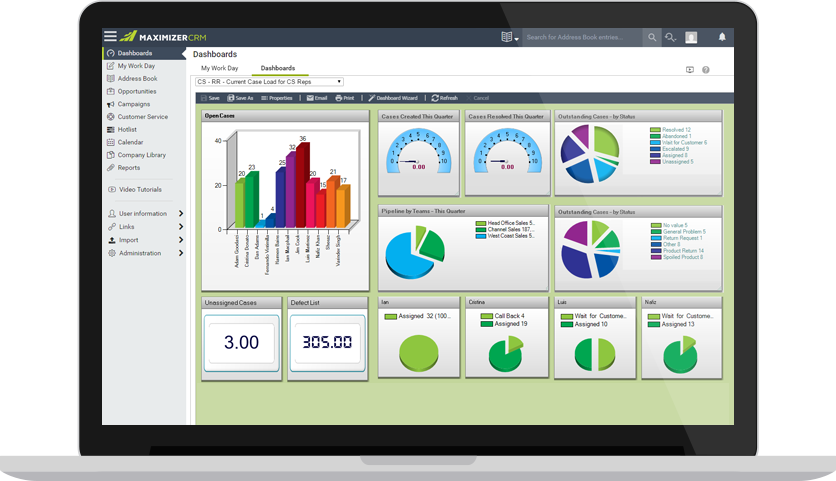Click the General Problem 5 legend entry
Viewport: 836px width, 481px height.
coord(679,232)
